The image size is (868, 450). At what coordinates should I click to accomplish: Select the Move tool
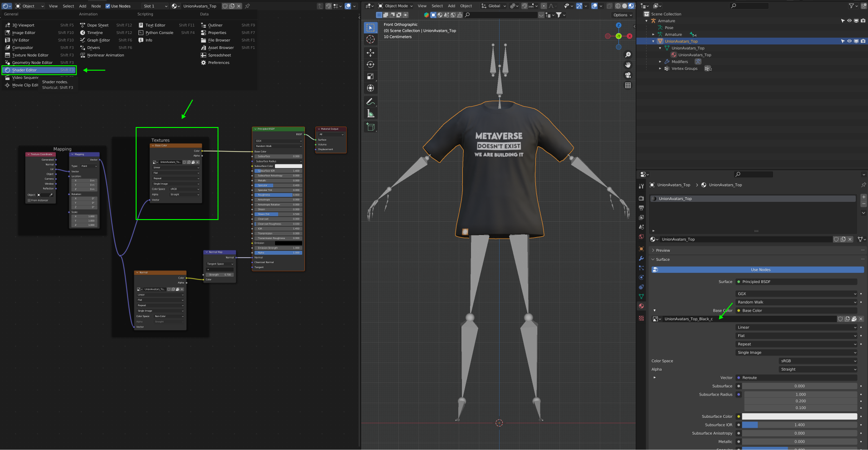[x=370, y=53]
